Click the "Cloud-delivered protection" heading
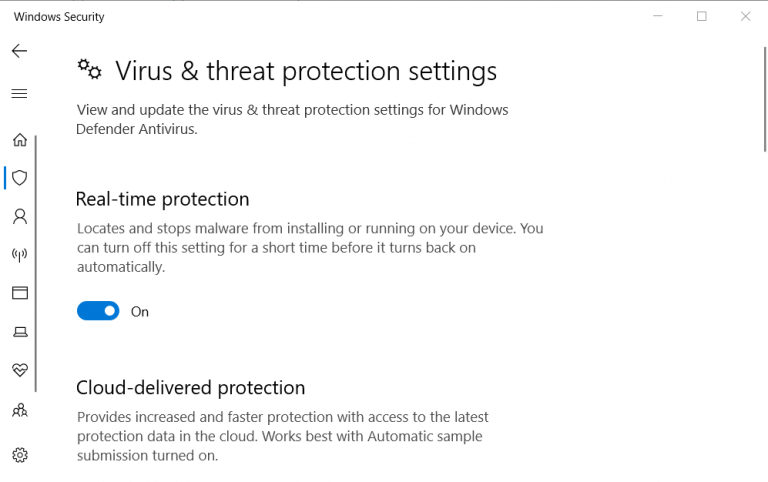The height and width of the screenshot is (482, 768). click(191, 387)
